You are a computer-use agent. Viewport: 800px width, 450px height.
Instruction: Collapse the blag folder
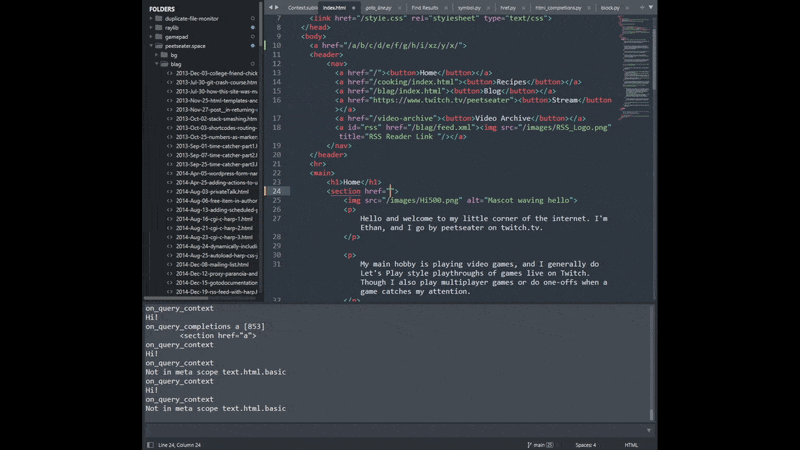157,64
